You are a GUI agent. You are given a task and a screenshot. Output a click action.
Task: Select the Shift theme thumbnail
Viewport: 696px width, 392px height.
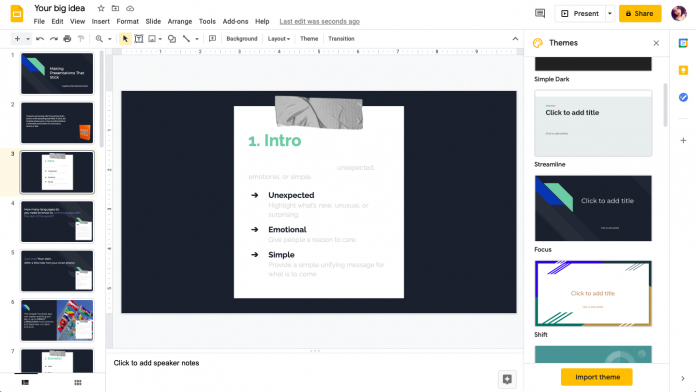point(593,293)
